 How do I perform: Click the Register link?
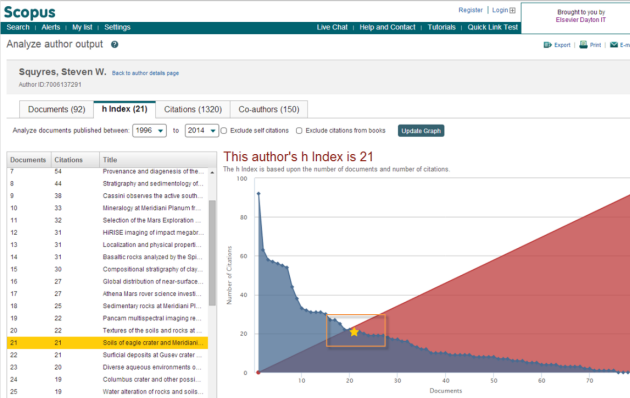point(470,10)
